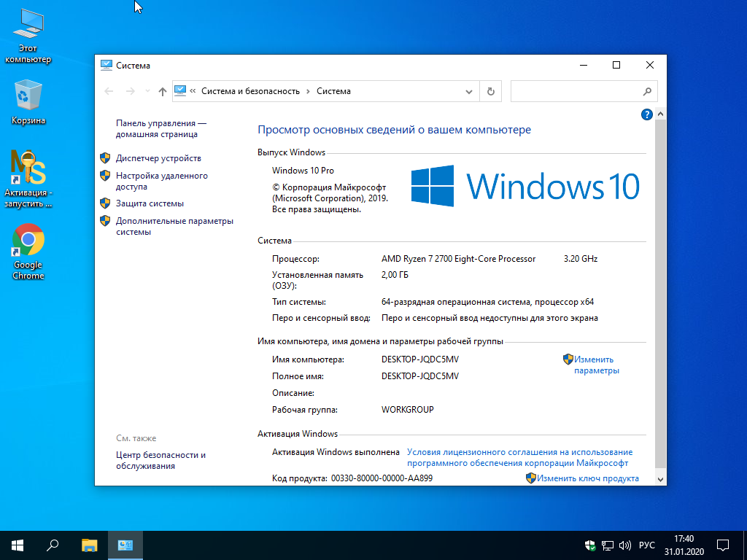Open the This Computer desktop icon

tap(28, 36)
